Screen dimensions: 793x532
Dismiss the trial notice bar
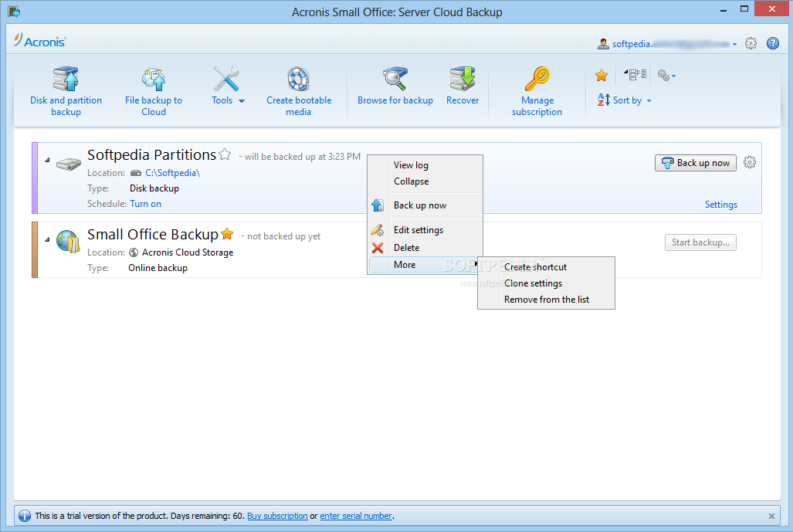point(771,516)
